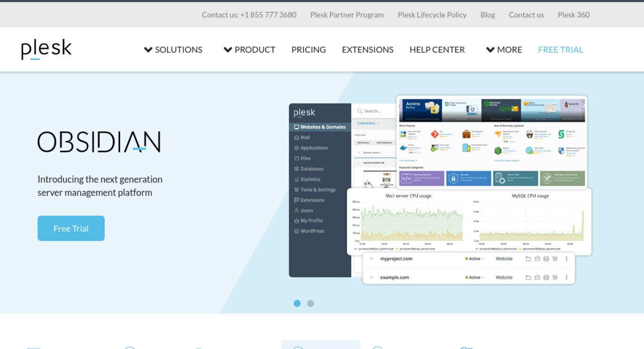Open Extensions icon in the dark sidebar
Viewport: 644px width, 349px height.
click(297, 200)
